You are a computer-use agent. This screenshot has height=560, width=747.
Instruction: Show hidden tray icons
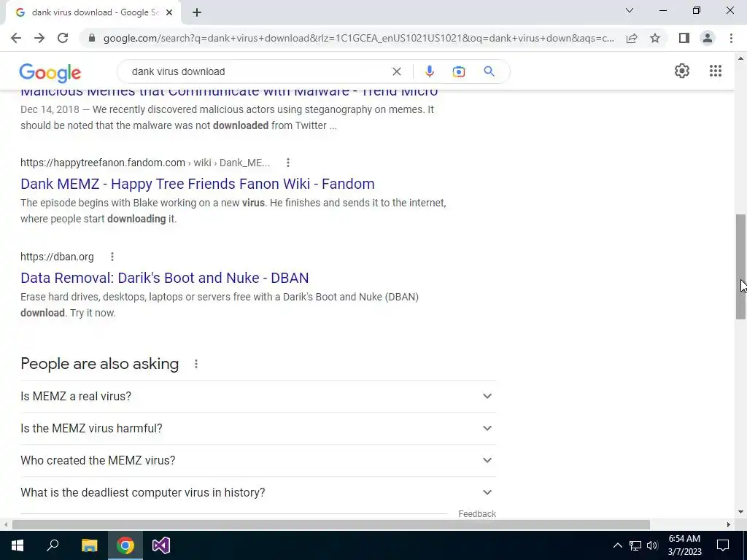click(x=617, y=545)
